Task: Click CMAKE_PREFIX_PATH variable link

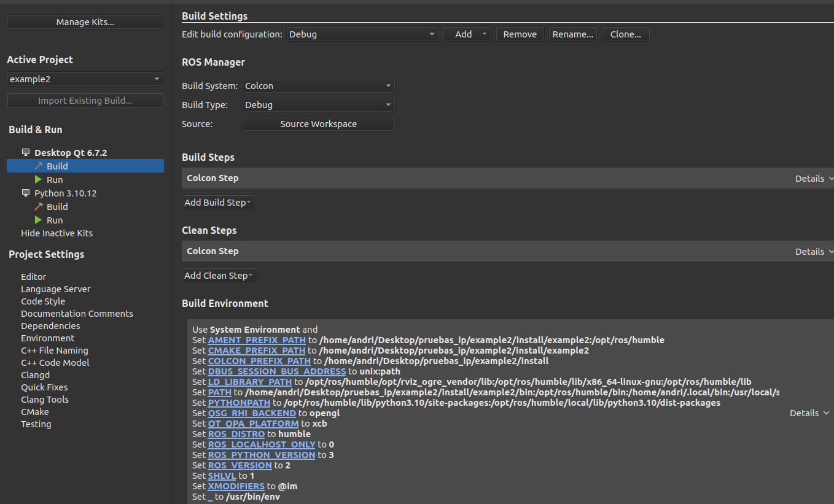Action: pyautogui.click(x=257, y=351)
